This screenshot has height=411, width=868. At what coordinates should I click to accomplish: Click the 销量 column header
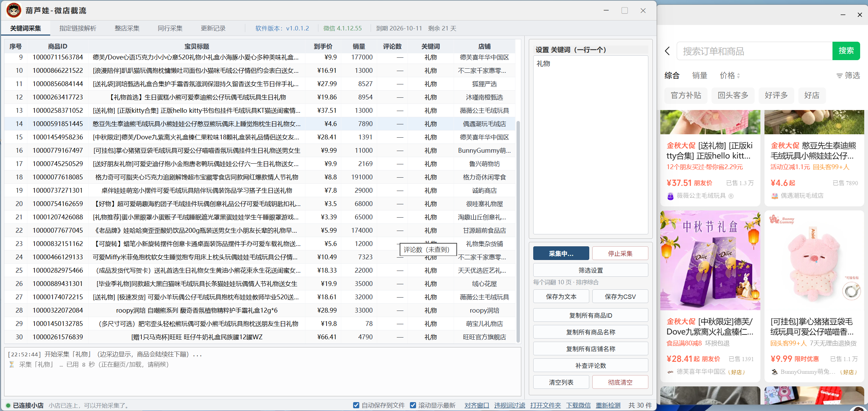359,46
